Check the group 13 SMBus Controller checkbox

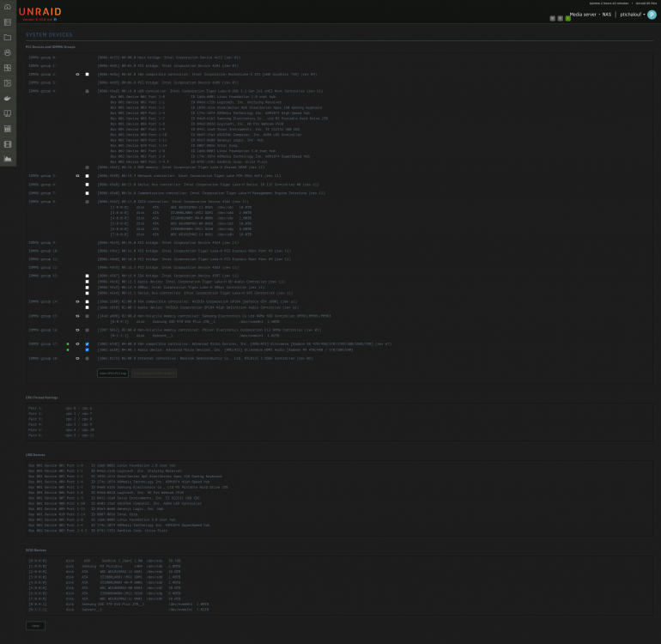(x=88, y=288)
